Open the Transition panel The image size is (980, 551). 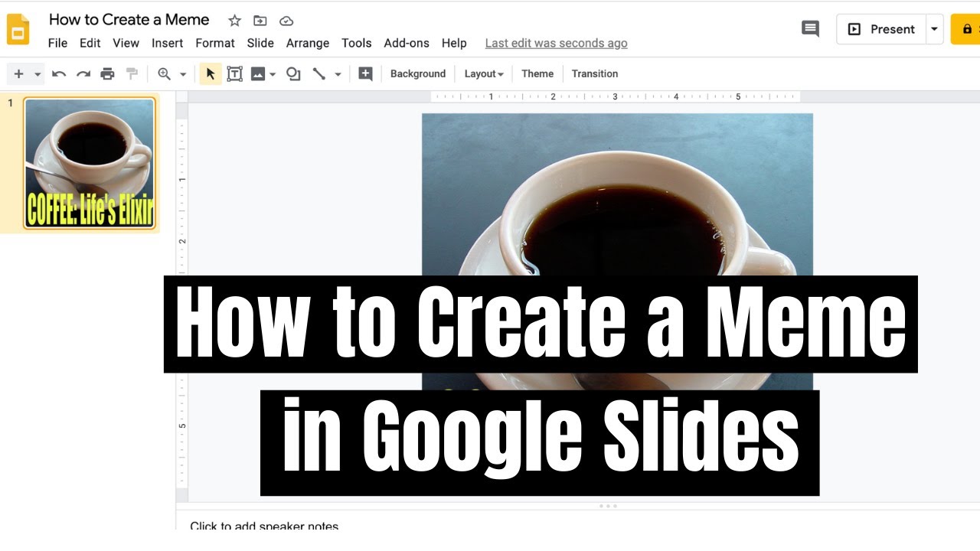click(595, 73)
